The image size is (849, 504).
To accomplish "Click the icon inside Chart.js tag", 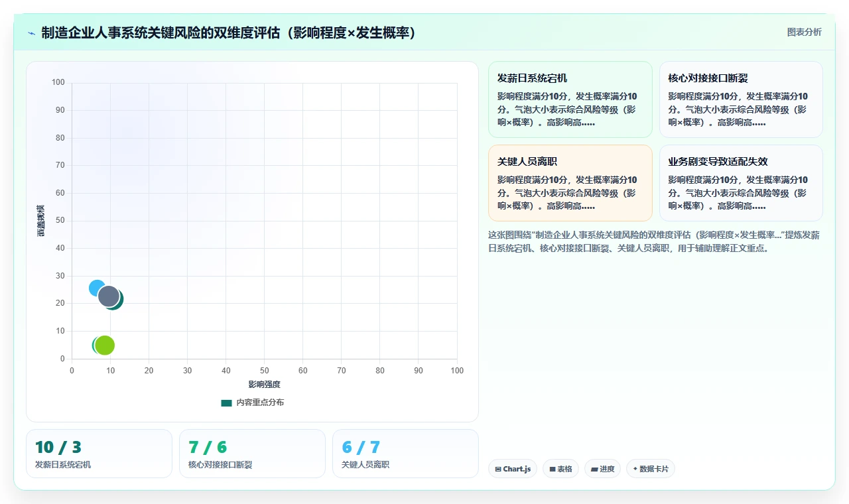I will click(498, 469).
